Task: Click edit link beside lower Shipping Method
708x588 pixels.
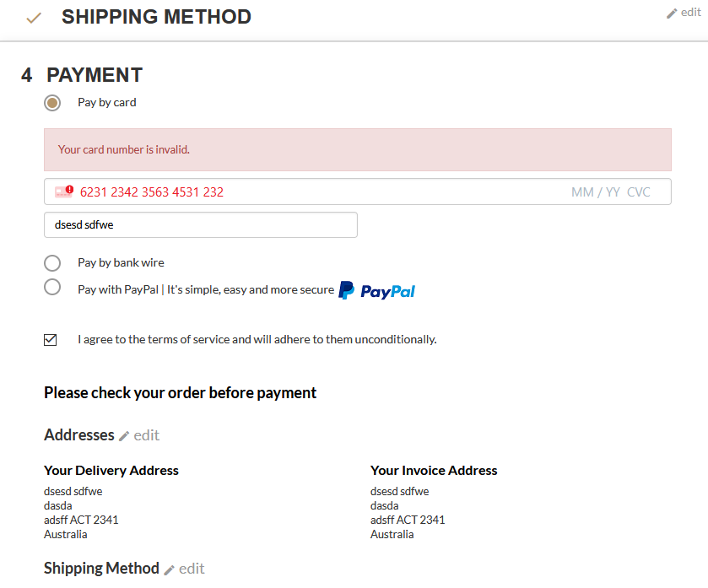Action: [192, 569]
